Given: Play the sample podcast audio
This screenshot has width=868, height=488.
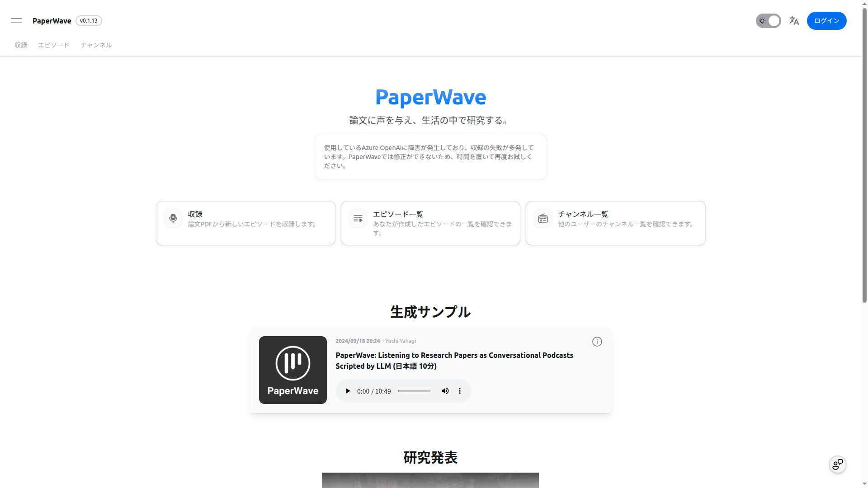Looking at the screenshot, I should 348,391.
